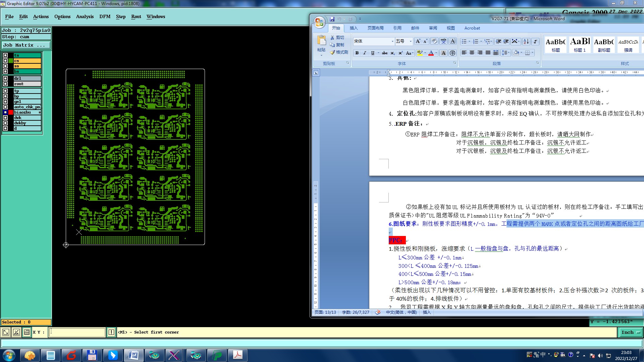
Task: Open the Inch units dropdown
Action: pyautogui.click(x=631, y=333)
